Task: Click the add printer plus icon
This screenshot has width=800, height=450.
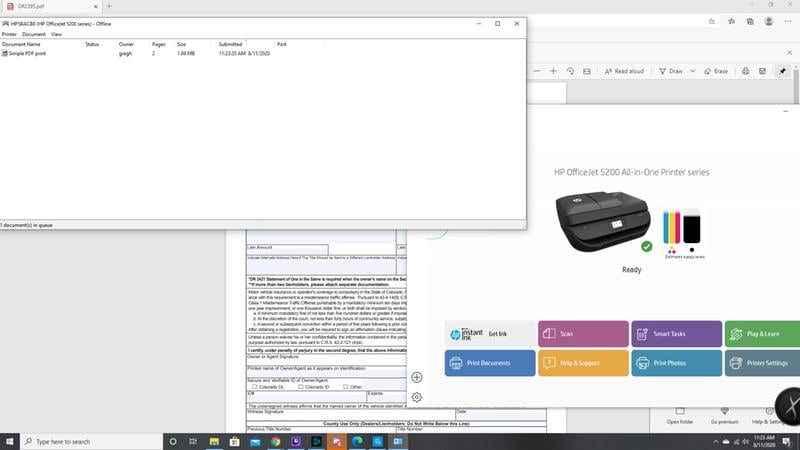Action: [416, 377]
